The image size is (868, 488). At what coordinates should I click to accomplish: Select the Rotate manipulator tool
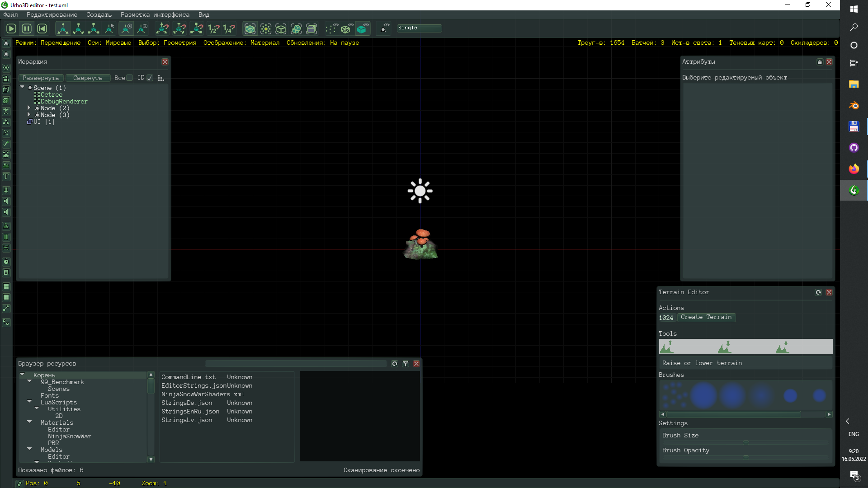[78, 28]
